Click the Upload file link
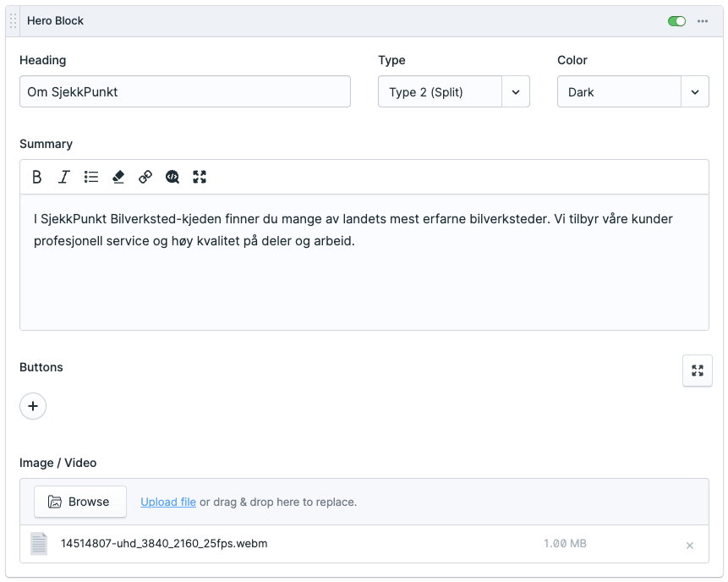Image resolution: width=728 pixels, height=582 pixels. 168,502
